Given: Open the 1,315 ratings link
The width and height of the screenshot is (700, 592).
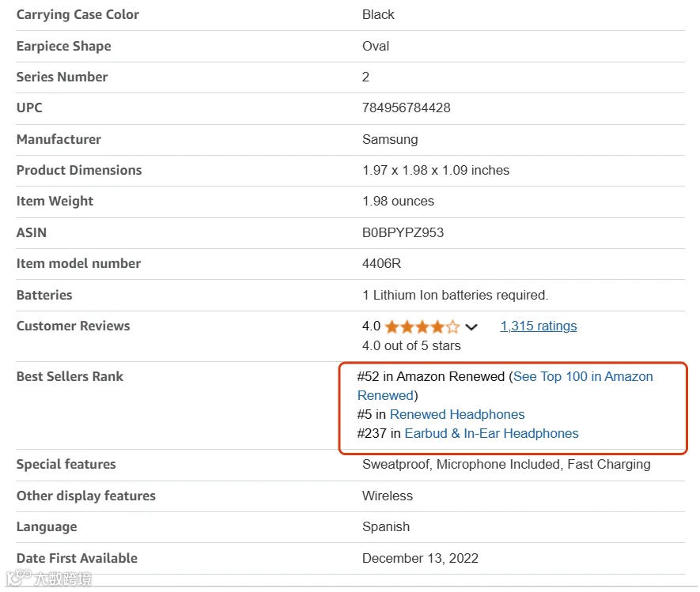Looking at the screenshot, I should [x=539, y=326].
